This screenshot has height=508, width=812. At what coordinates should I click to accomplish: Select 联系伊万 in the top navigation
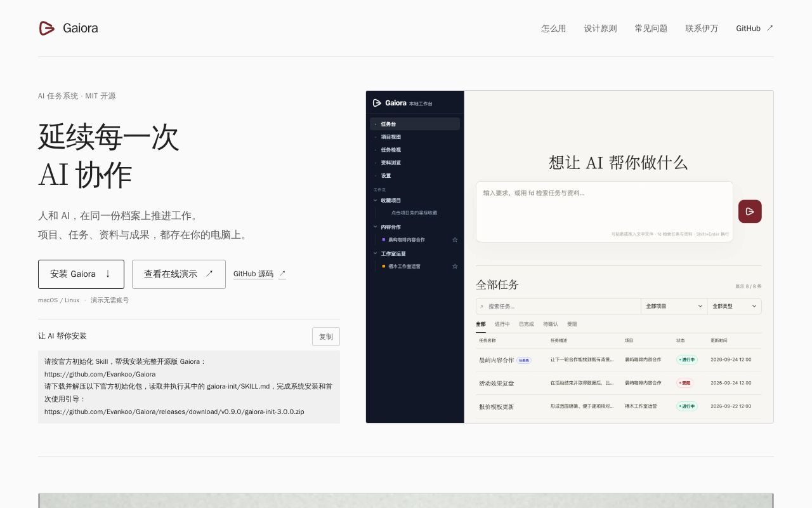[702, 29]
